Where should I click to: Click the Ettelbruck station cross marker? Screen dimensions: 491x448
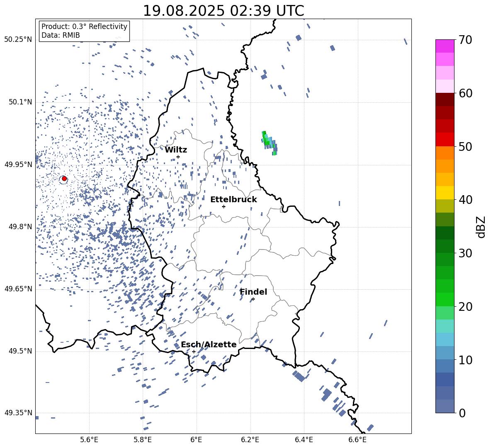(224, 206)
